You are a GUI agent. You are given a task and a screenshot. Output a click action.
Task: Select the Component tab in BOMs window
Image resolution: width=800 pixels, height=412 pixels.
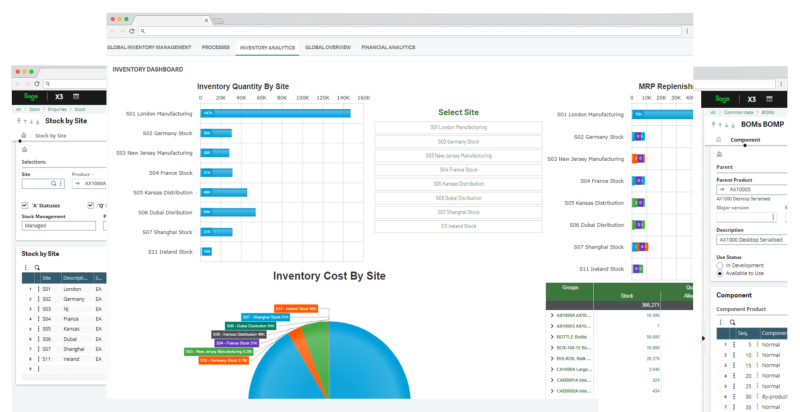point(745,140)
